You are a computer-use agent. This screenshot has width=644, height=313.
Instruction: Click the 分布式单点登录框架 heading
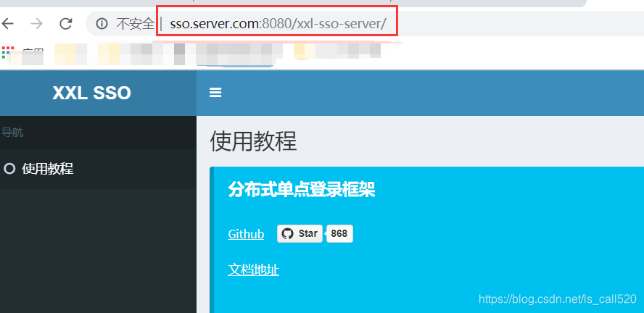pos(302,190)
